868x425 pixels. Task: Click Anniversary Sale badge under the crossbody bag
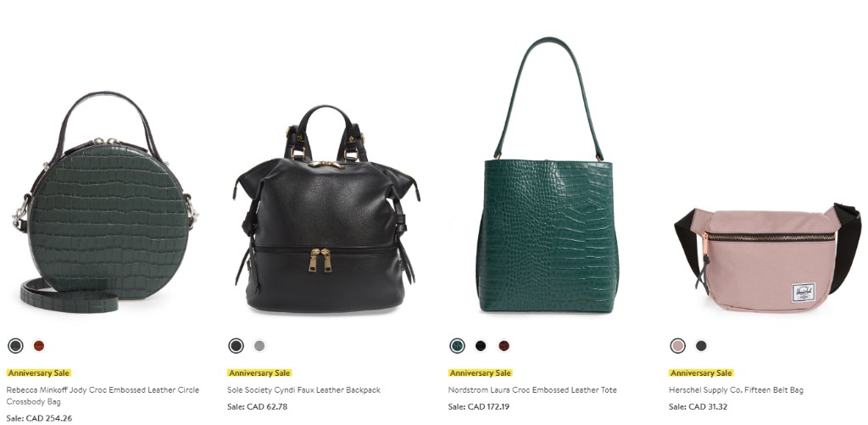pos(39,373)
